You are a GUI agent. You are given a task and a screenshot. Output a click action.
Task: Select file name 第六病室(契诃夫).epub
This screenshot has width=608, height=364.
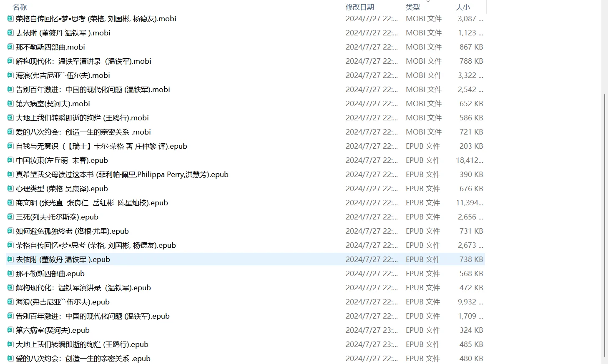click(53, 330)
